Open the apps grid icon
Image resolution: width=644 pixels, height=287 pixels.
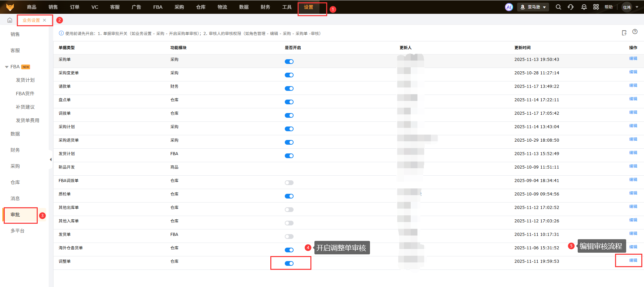click(596, 7)
